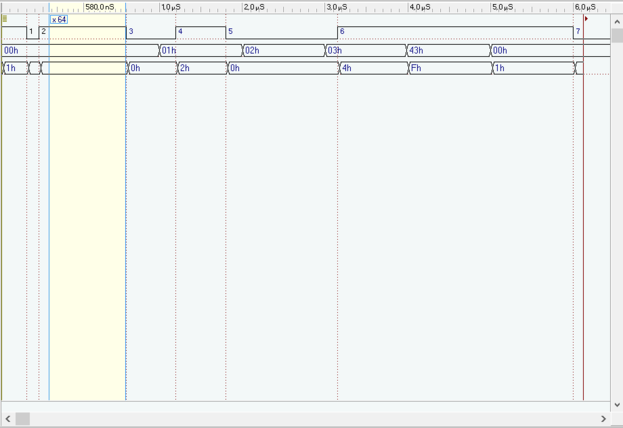Select edge marker 5 on the signal
This screenshot has height=428, width=623.
[230, 31]
